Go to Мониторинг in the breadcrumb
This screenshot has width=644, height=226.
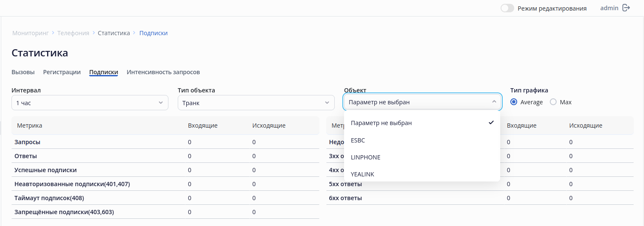(x=31, y=33)
